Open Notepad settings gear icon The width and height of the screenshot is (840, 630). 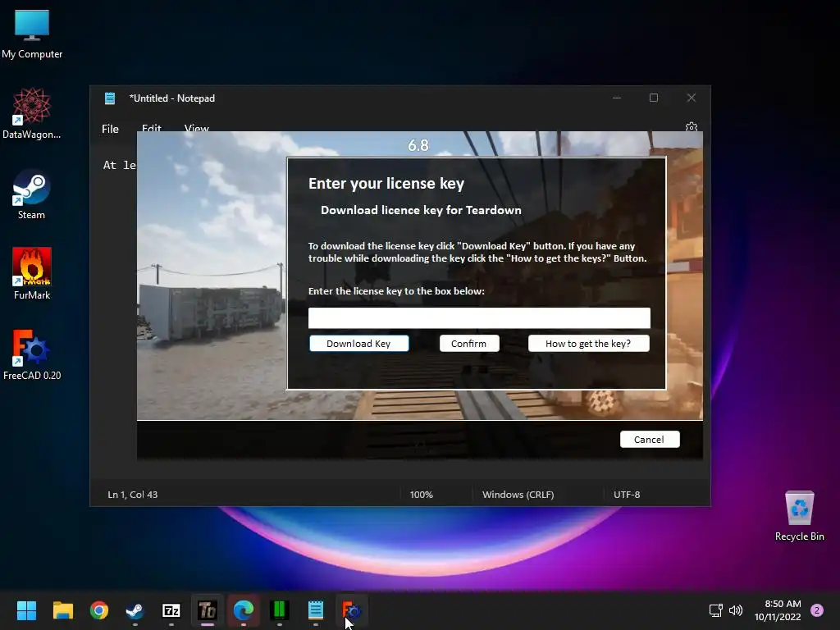pos(691,127)
